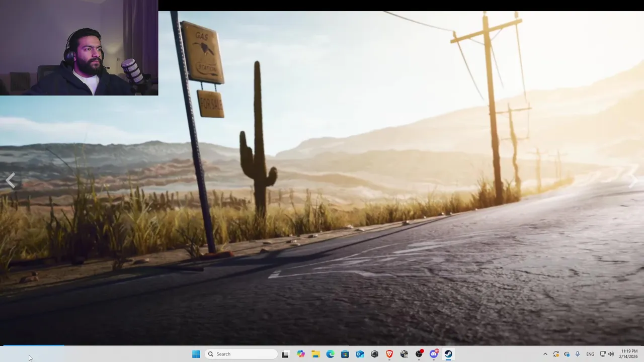This screenshot has width=644, height=362.
Task: Click the microphone tray icon
Action: 578,354
